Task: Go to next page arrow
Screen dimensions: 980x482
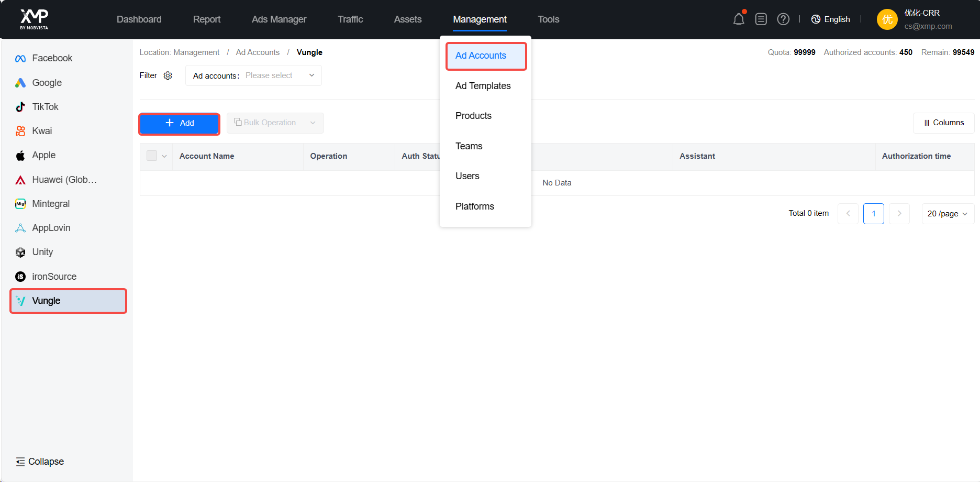Action: [899, 214]
